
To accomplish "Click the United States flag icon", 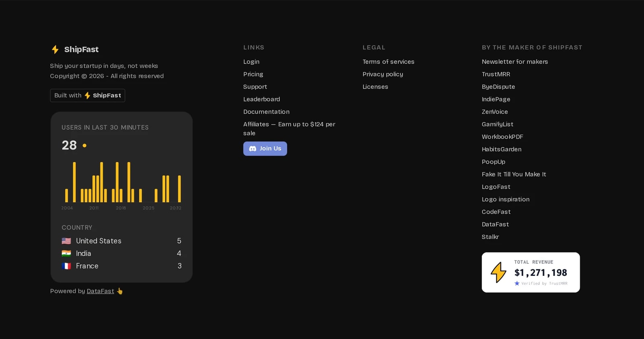I will pyautogui.click(x=66, y=241).
